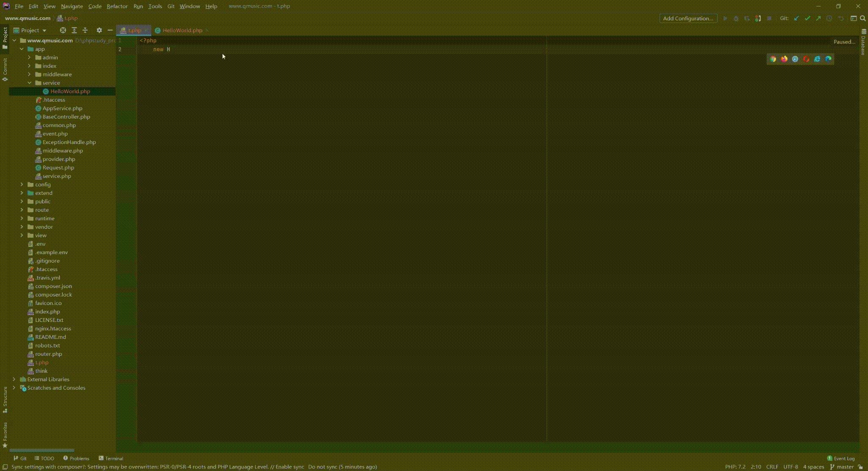Click the Git commit checkmark icon

[x=807, y=18]
